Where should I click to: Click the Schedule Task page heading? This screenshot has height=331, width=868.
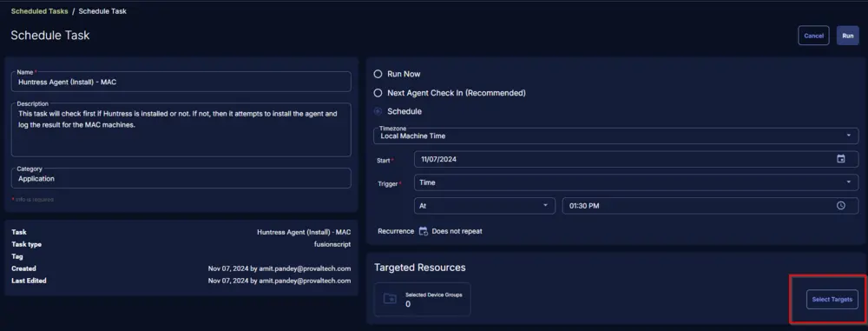(x=49, y=36)
